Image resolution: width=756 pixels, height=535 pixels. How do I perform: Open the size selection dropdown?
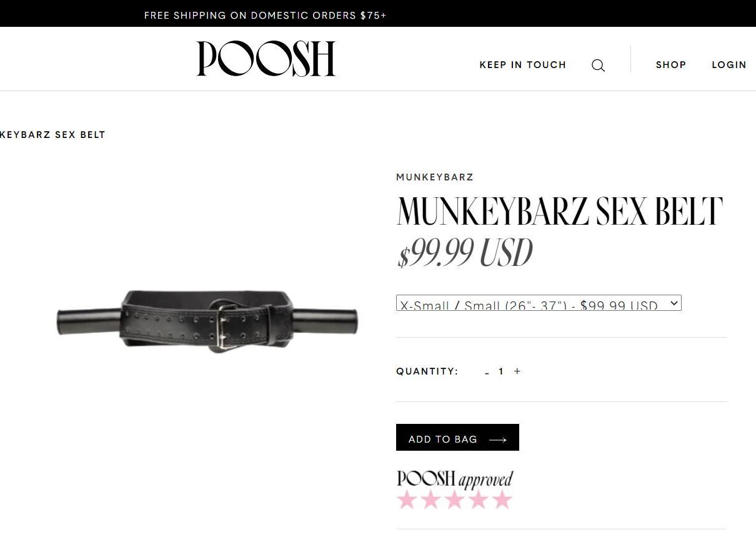pos(539,303)
